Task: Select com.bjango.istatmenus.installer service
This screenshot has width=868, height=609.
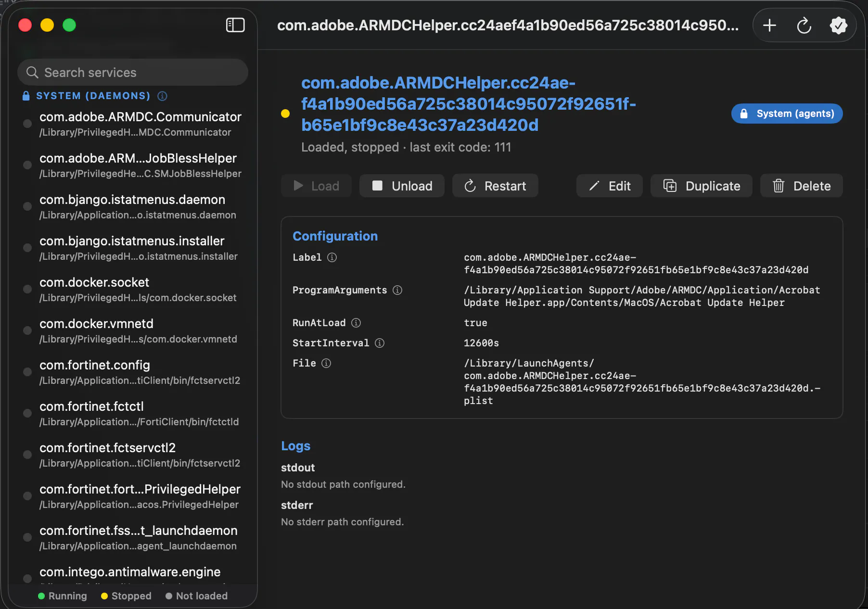Action: [133, 248]
